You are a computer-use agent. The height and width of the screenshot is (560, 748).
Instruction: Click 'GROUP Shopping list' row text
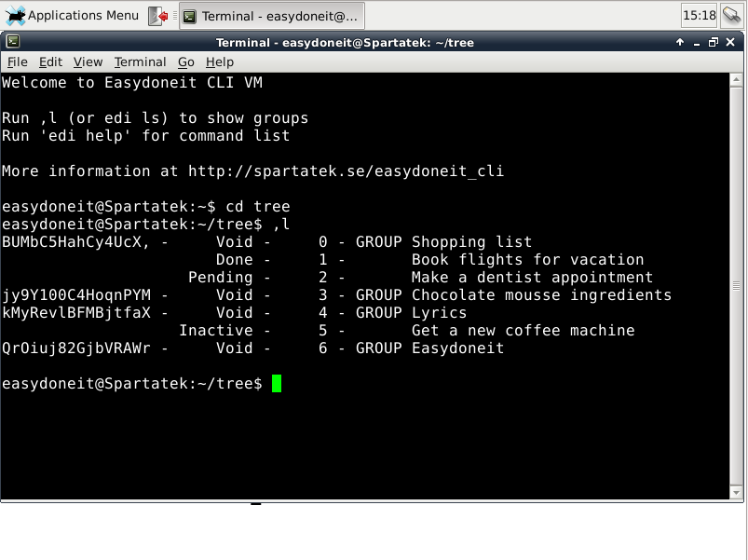[443, 241]
